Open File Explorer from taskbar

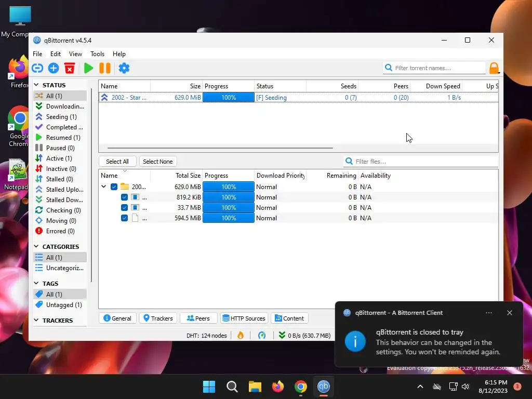pyautogui.click(x=255, y=387)
